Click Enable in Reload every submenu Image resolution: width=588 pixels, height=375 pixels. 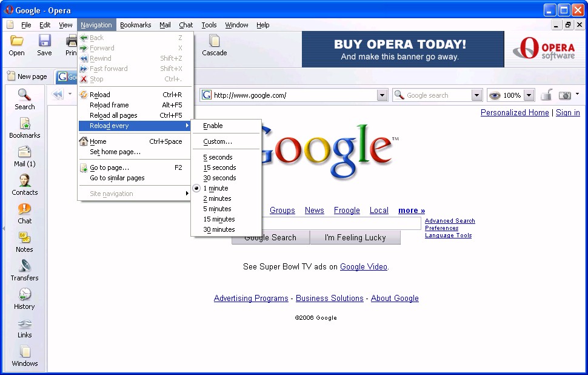click(x=213, y=126)
